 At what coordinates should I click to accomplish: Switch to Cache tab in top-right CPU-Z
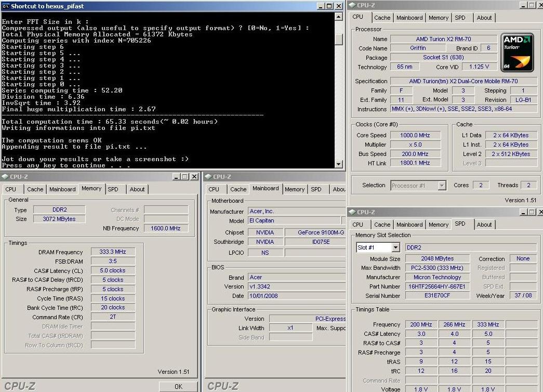(x=382, y=18)
